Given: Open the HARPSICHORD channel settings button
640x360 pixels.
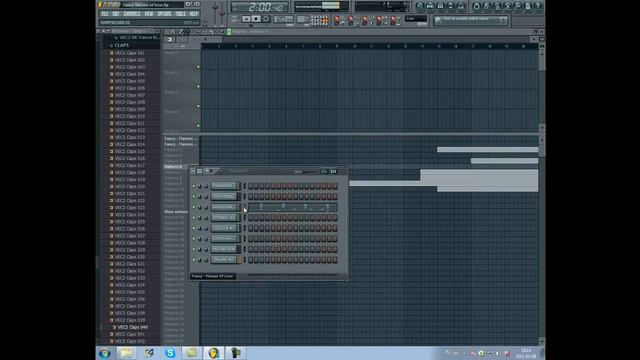Looking at the screenshot, I should point(224,207).
